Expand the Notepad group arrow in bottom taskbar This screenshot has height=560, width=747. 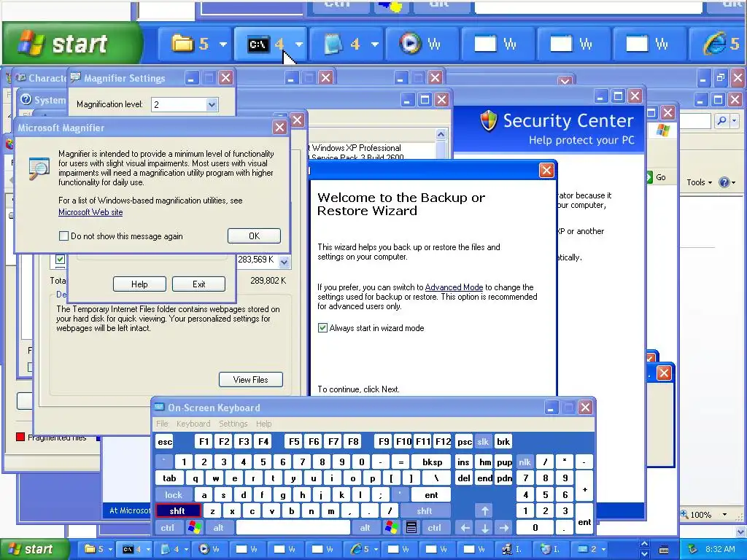pos(186,550)
